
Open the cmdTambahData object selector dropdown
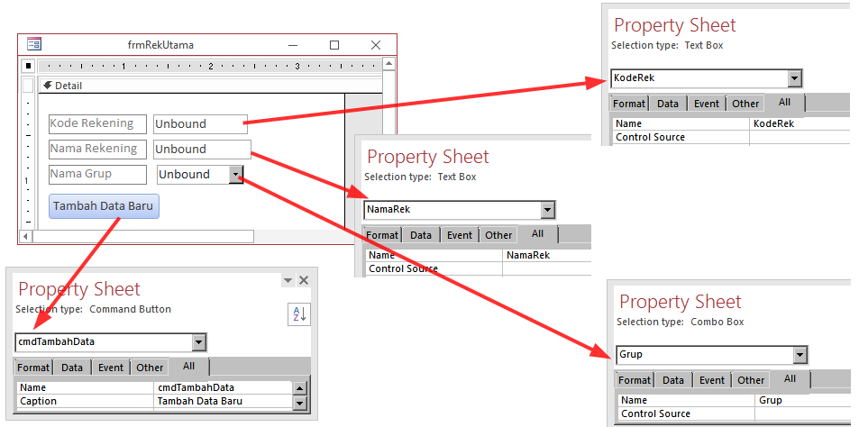tap(199, 342)
